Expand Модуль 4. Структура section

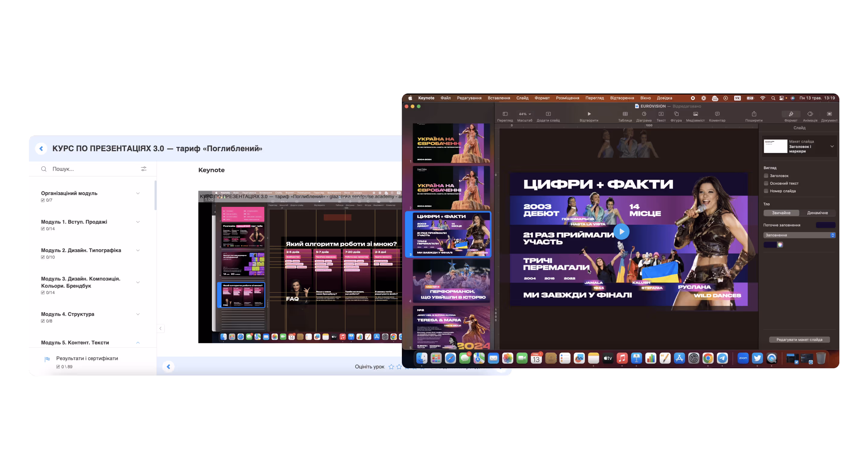point(138,314)
